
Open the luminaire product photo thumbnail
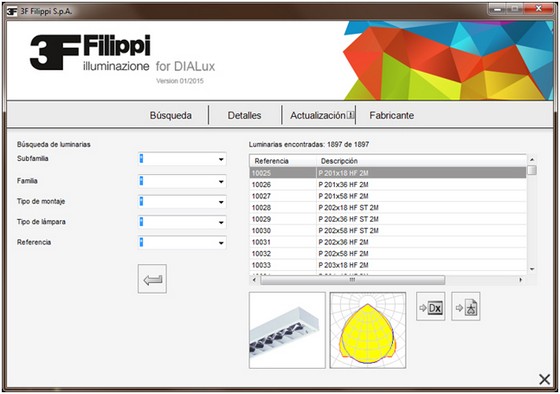(x=287, y=330)
